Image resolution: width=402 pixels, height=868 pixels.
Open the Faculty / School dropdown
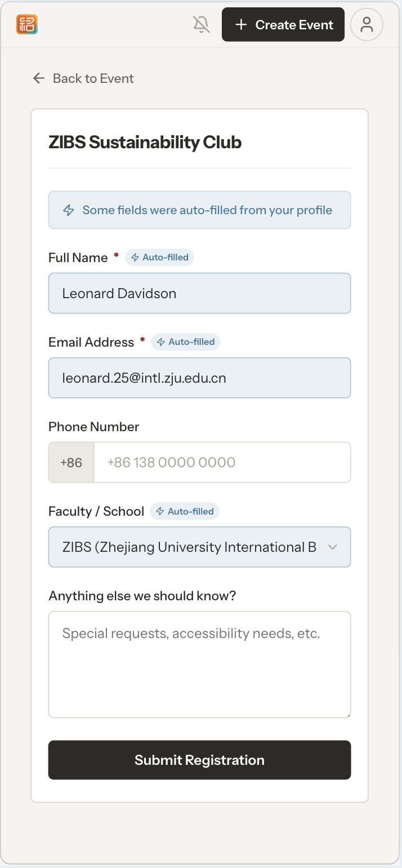pyautogui.click(x=200, y=547)
